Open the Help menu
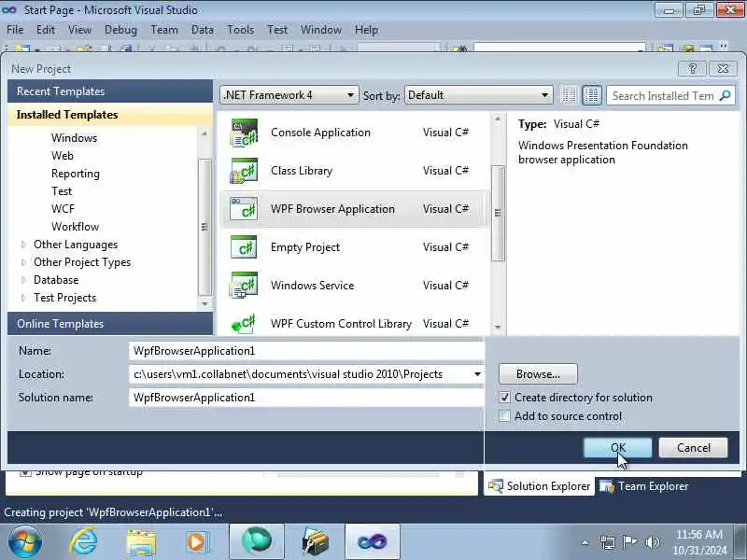Screen dimensions: 747x560 [366, 30]
